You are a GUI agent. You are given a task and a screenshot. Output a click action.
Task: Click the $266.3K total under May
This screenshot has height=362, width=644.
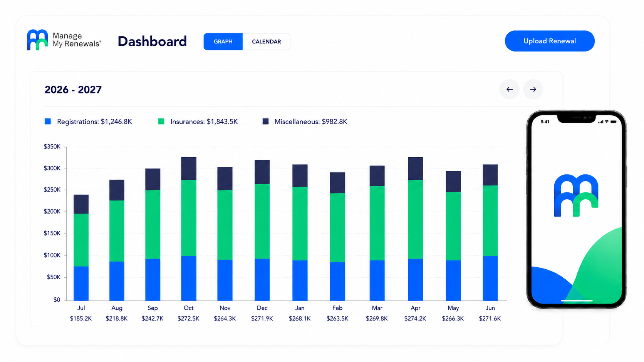pos(453,319)
